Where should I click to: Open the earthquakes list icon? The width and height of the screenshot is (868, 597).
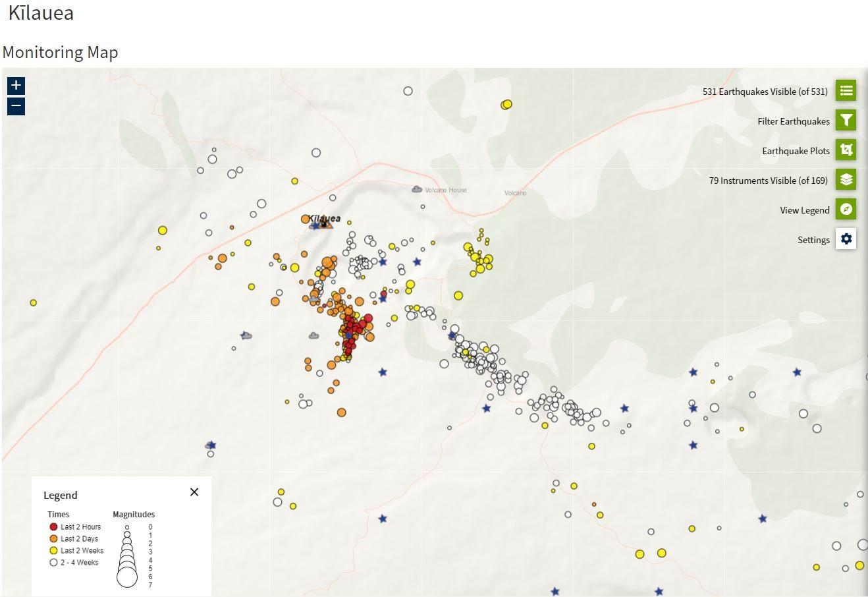click(846, 91)
